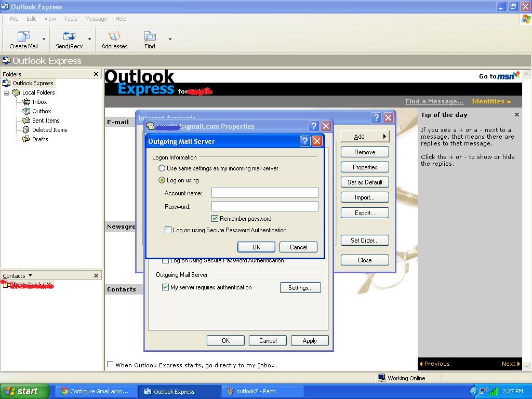Screen dimensions: 532x399
Task: Open the Find dropdown arrow
Action: click(x=170, y=39)
